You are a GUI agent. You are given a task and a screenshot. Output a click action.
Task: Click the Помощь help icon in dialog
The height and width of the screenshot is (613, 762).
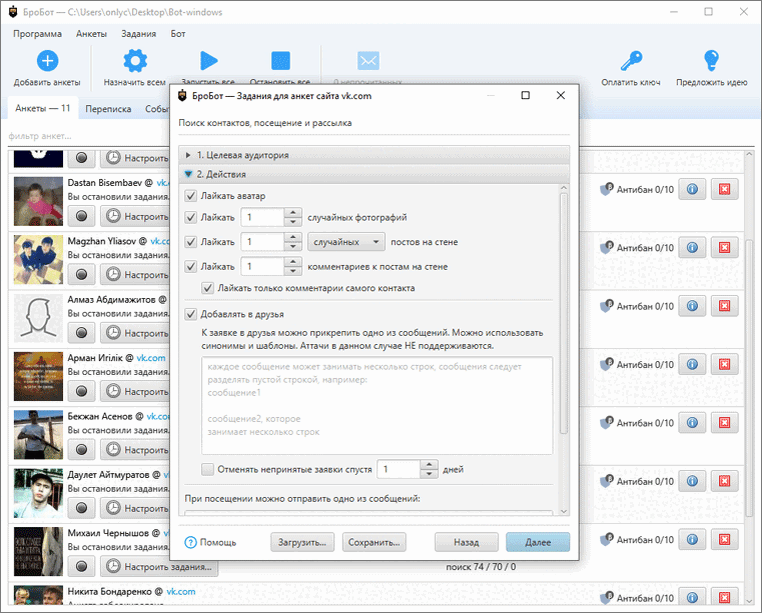[190, 542]
